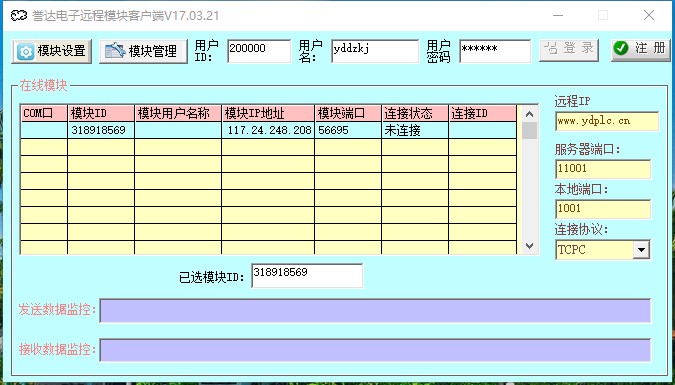675x385 pixels.
Task: Open the 连接协议 TCPC dropdown arrow
Action: (641, 250)
